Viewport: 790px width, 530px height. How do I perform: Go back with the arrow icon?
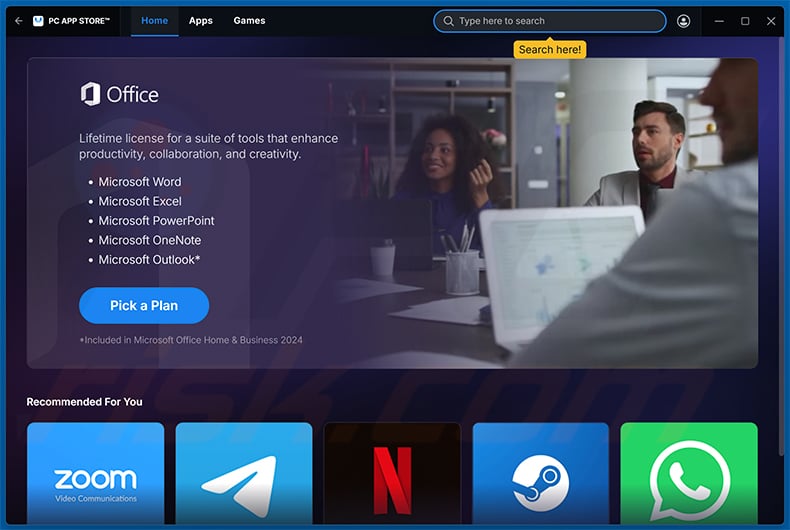coord(19,21)
